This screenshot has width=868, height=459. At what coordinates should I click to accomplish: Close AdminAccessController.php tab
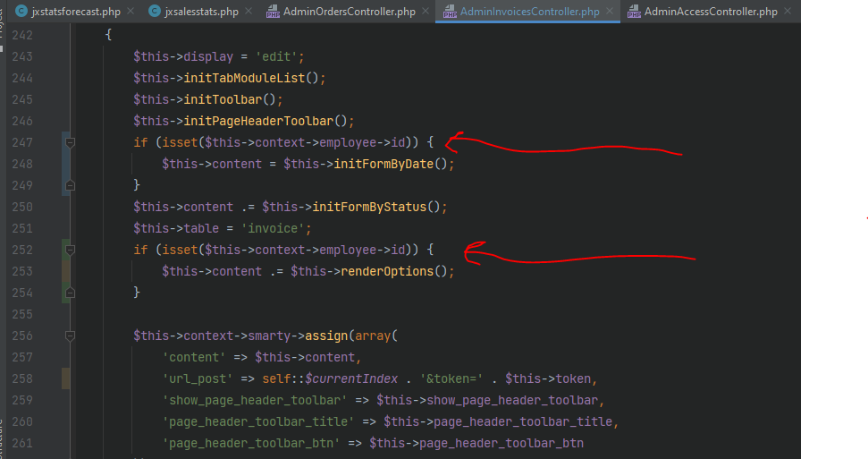(788, 11)
